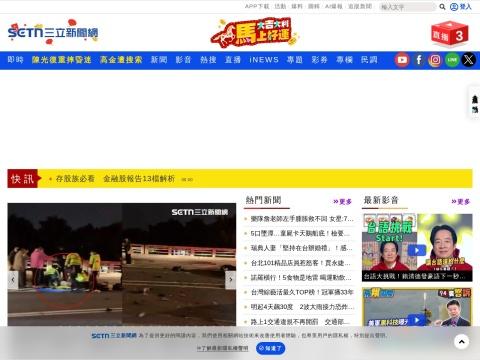Open the headline starting with 瑞典人妻

[x=301, y=248]
